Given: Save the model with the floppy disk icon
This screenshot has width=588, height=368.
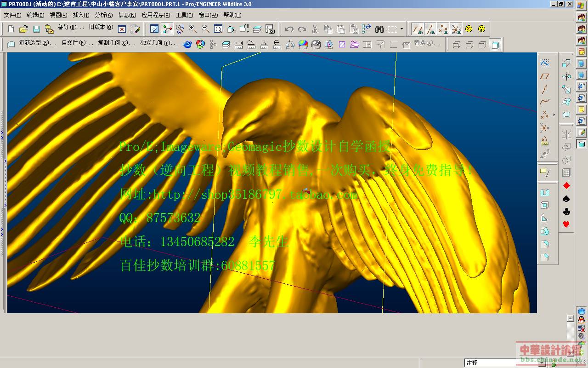Looking at the screenshot, I should point(37,29).
